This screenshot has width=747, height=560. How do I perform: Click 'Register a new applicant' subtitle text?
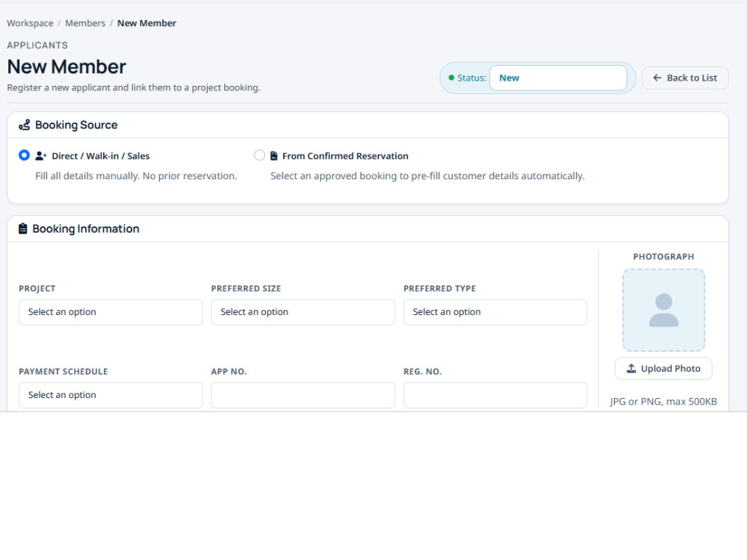(x=134, y=87)
